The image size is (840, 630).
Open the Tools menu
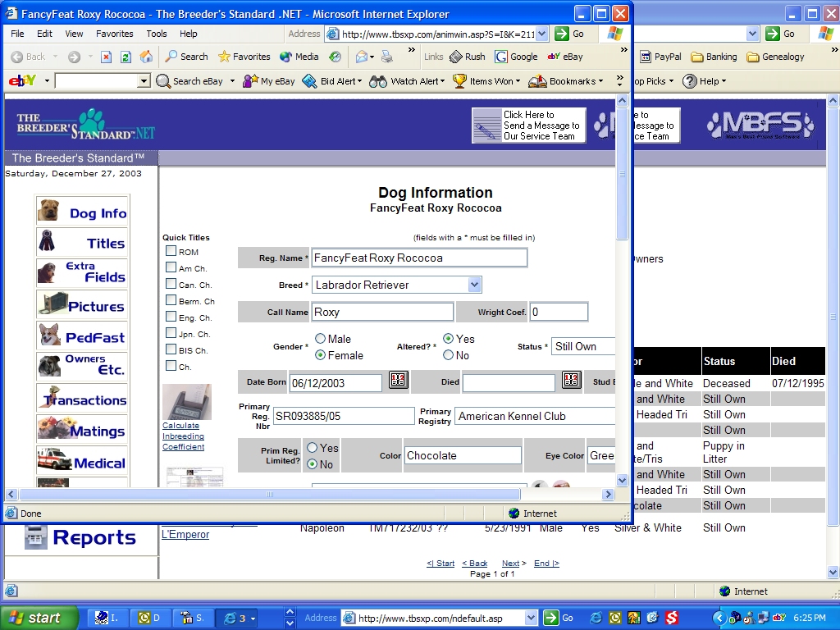157,34
